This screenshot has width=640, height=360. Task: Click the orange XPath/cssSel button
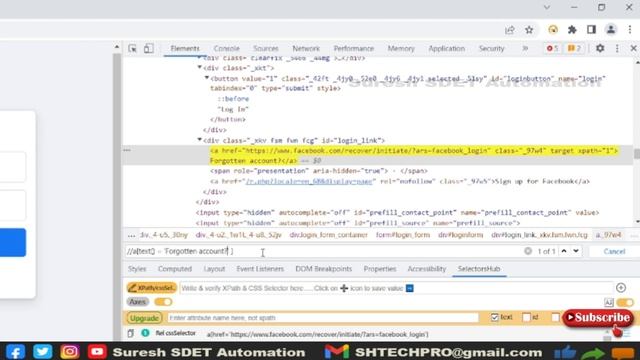[151, 288]
